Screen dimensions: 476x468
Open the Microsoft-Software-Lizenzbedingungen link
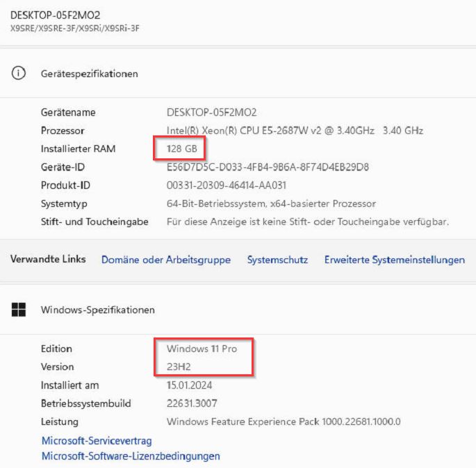click(x=131, y=456)
